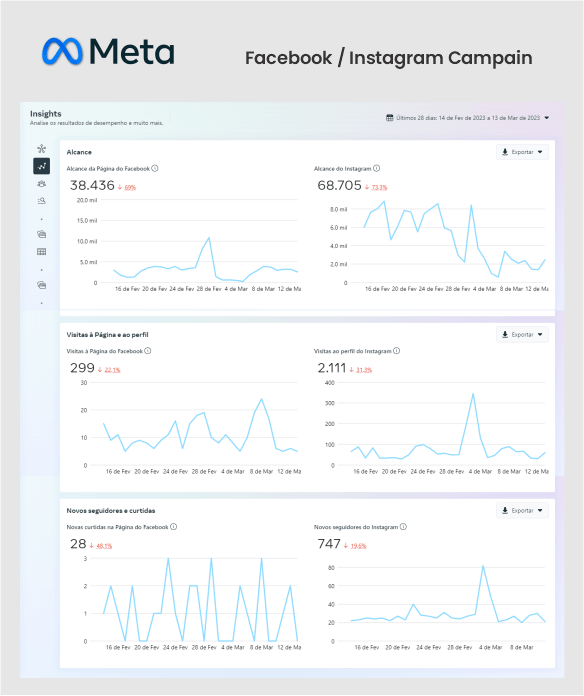Screen dimensions: 584x696
Task: Click the 2.111 Instagram profile visits value
Action: click(331, 368)
